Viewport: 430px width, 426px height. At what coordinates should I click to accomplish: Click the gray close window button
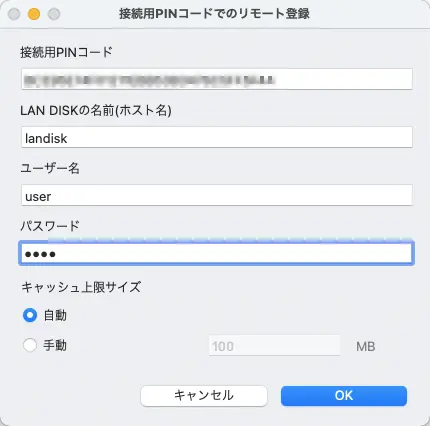coord(14,14)
